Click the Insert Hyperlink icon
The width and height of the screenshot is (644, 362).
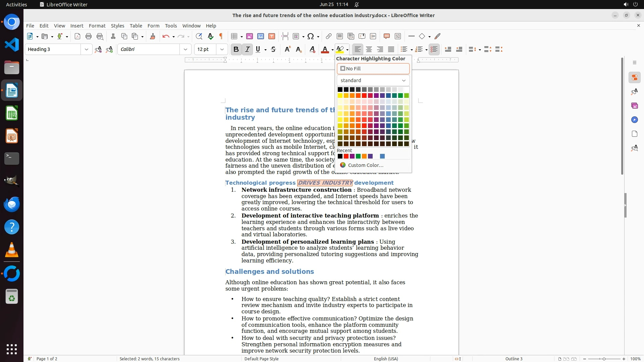click(329, 36)
